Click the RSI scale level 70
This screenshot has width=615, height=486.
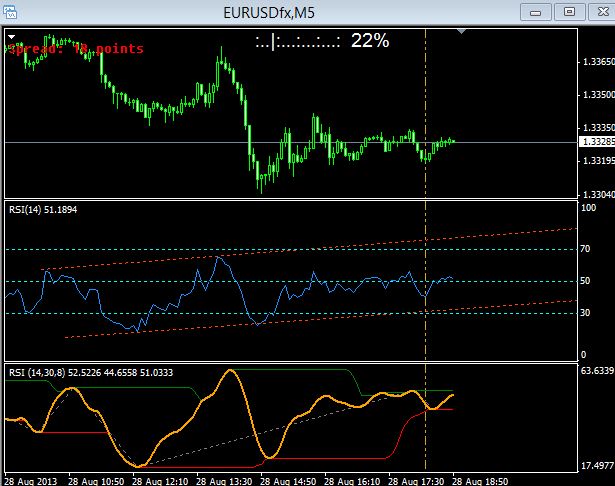tap(585, 249)
